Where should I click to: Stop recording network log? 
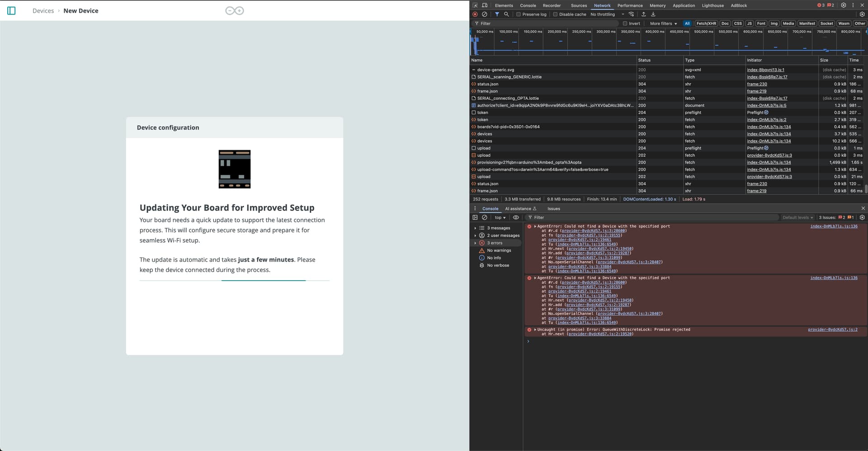point(475,14)
